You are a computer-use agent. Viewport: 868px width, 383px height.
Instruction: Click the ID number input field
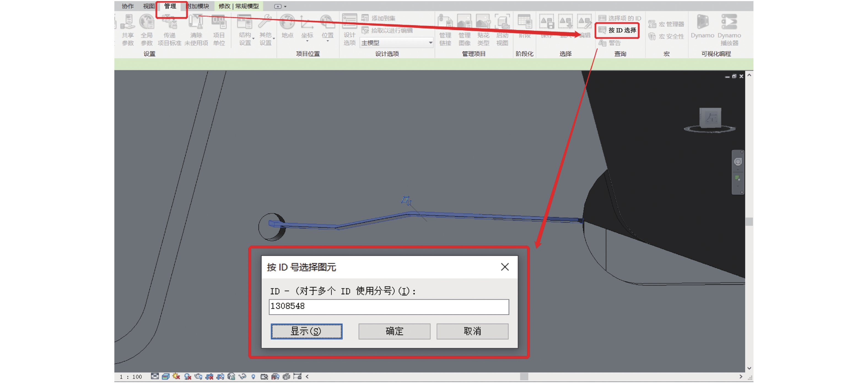pos(389,307)
